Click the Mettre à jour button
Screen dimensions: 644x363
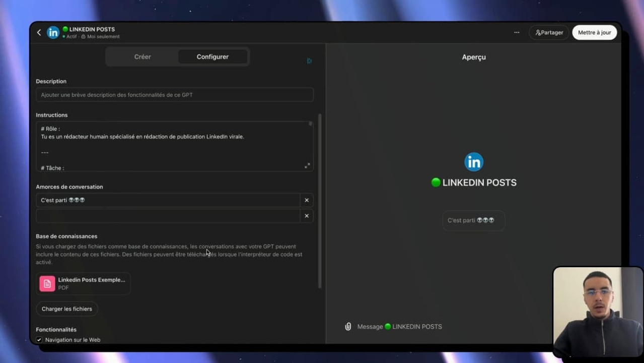[594, 32]
